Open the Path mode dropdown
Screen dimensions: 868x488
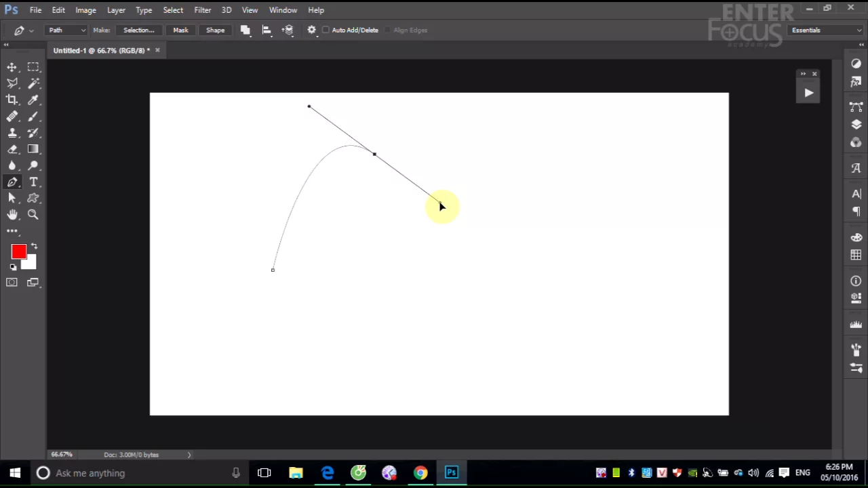(x=66, y=30)
